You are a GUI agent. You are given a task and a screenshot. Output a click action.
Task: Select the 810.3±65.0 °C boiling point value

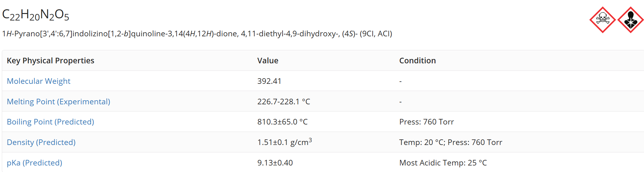283,122
